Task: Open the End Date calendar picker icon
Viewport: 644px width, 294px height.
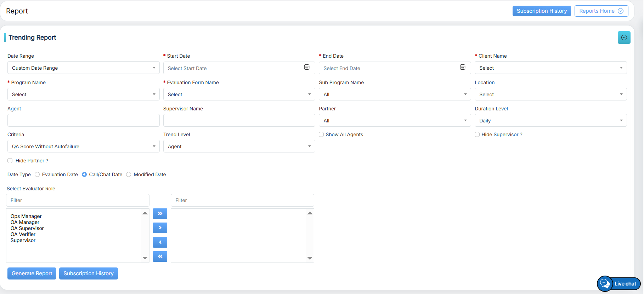Action: (463, 67)
